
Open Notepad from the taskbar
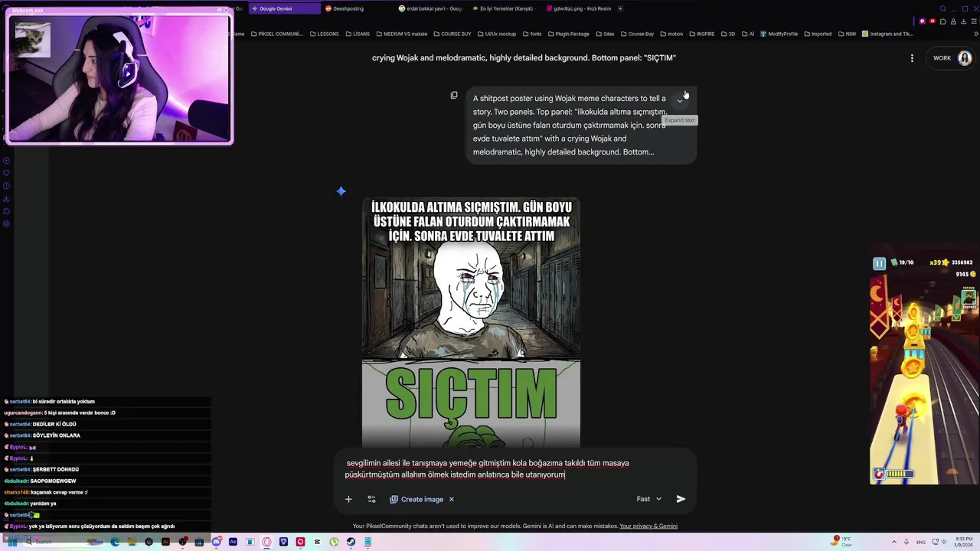point(367,542)
